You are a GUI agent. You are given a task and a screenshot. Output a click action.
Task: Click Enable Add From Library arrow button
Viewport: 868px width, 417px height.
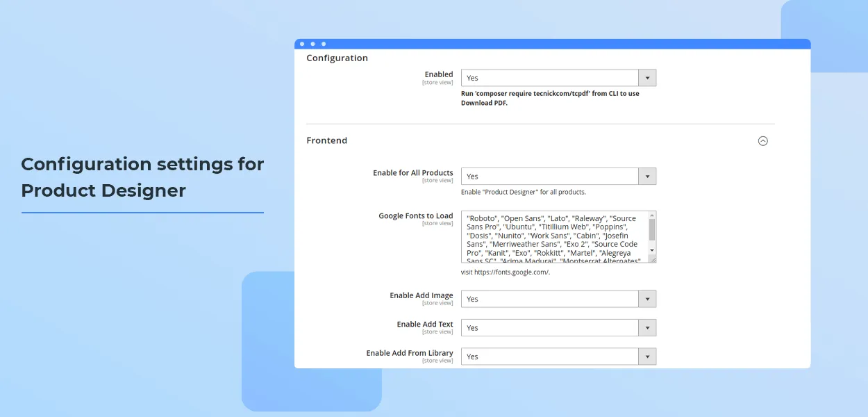[x=646, y=357]
